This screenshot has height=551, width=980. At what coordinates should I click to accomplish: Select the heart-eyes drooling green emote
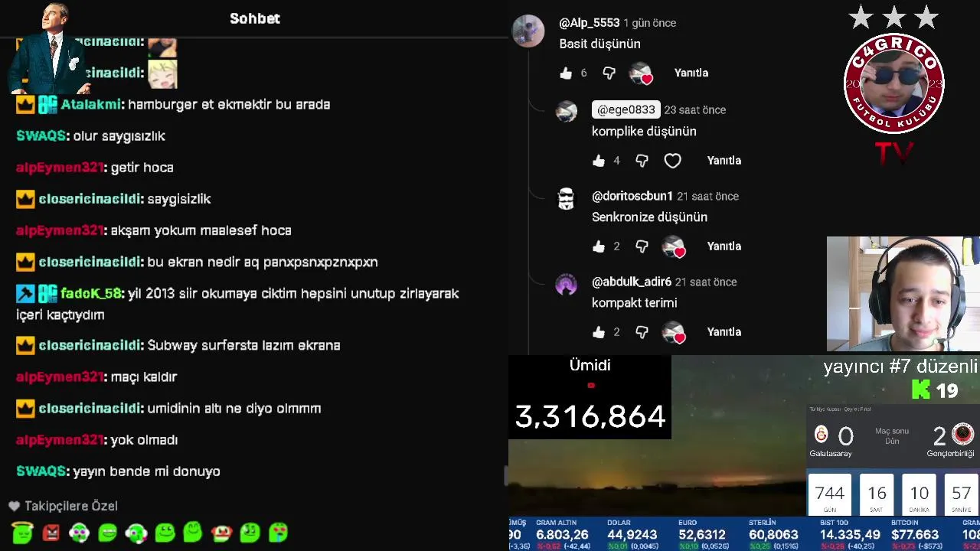[278, 532]
